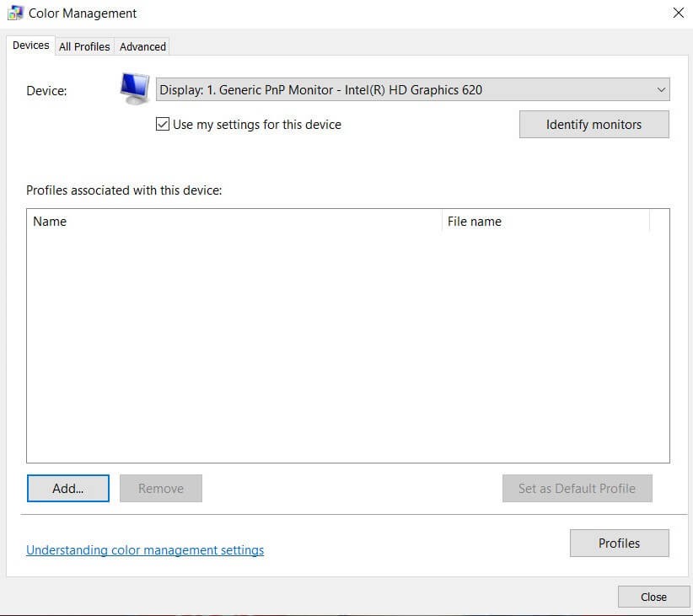The height and width of the screenshot is (616, 693).
Task: Click inside the empty associated profiles list
Action: pos(347,345)
